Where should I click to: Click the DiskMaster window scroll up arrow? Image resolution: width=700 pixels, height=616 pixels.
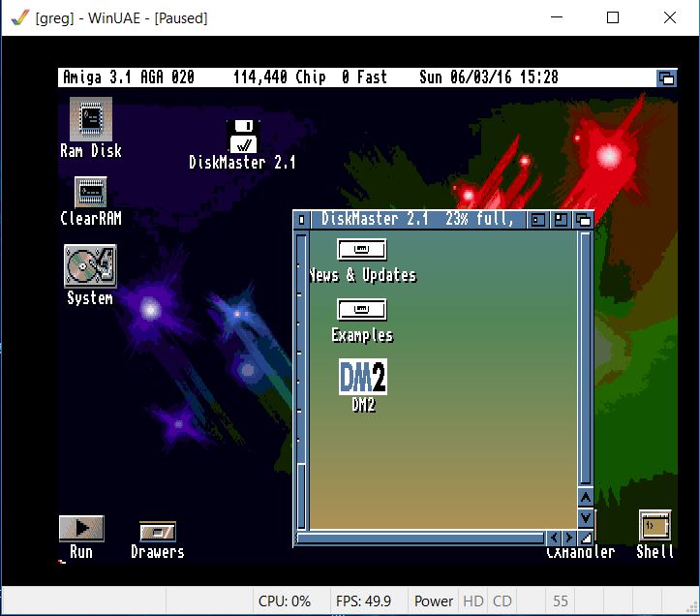[586, 497]
